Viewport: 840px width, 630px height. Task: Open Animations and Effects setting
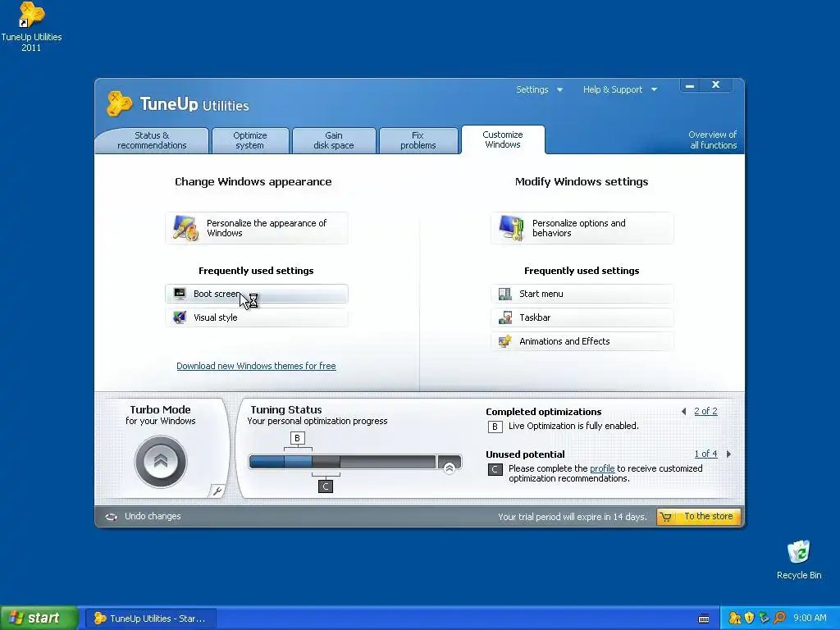click(582, 341)
